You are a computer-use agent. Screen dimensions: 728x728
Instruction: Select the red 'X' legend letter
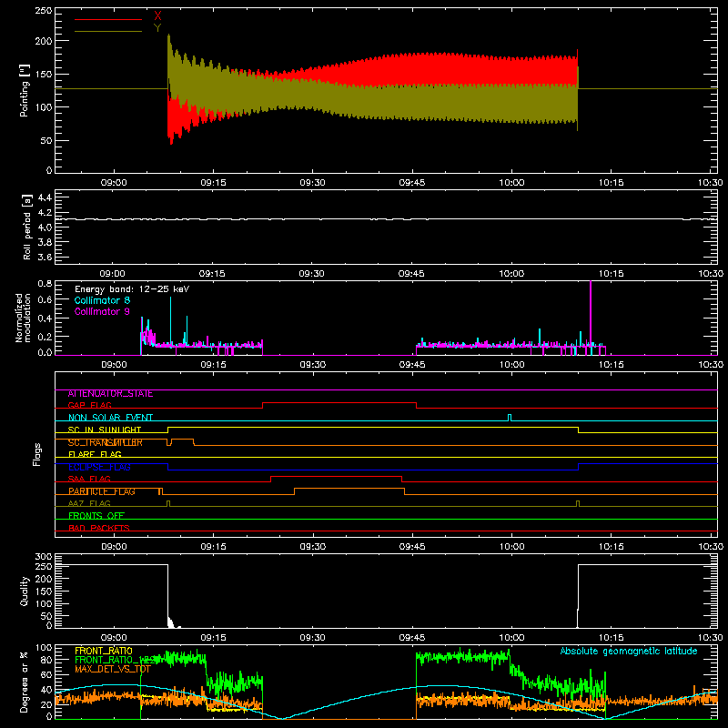[x=157, y=16]
